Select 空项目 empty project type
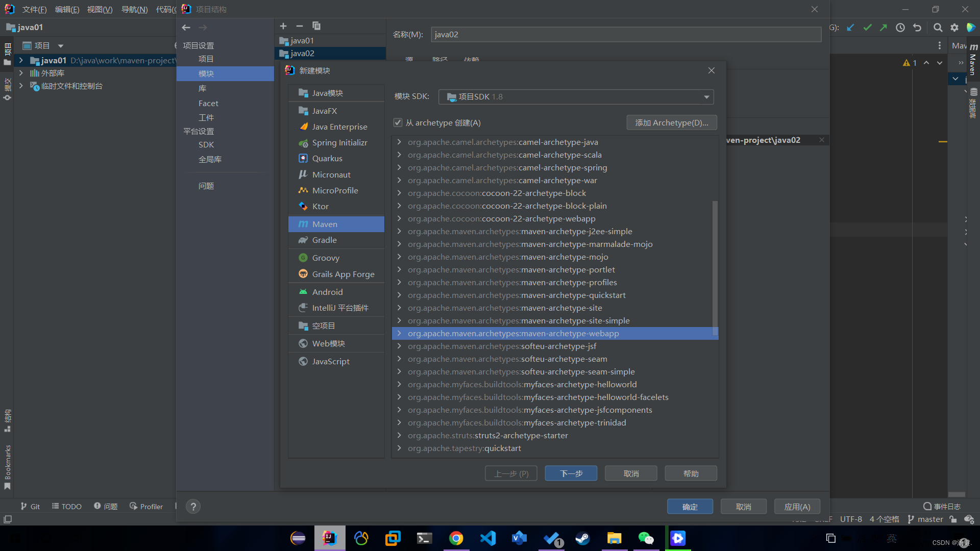The width and height of the screenshot is (980, 551). 336,325
